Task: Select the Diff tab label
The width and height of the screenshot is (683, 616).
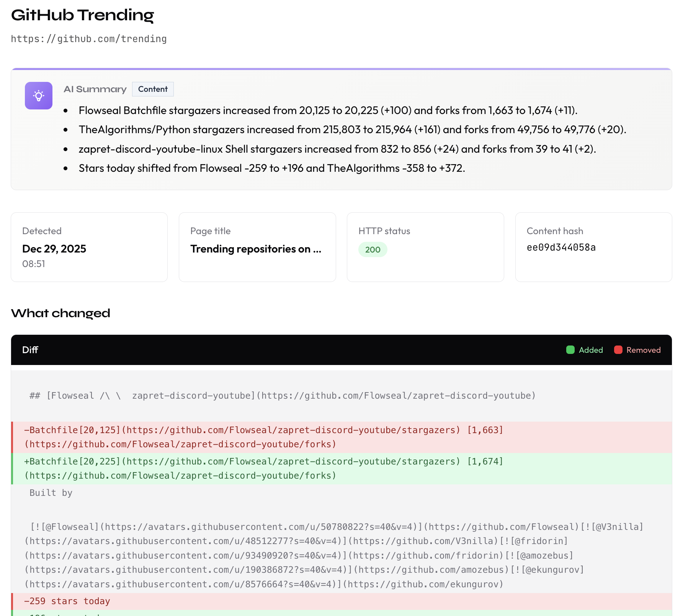Action: click(x=30, y=350)
